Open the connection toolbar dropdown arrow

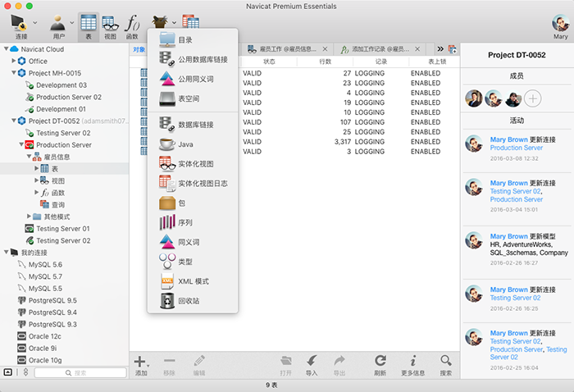click(x=35, y=23)
